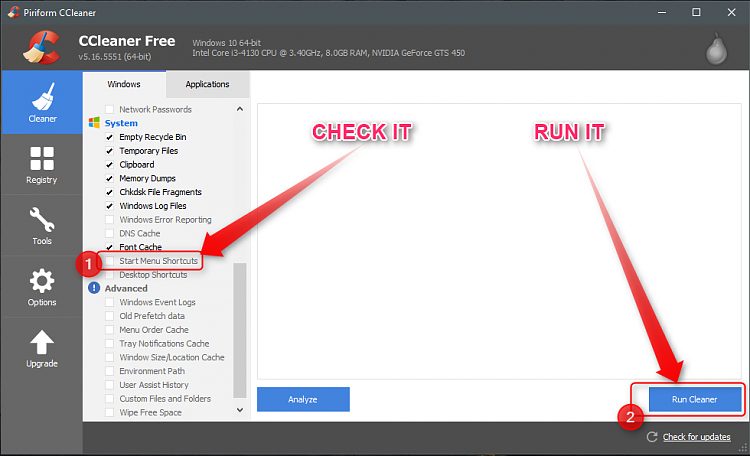Check Custom Files and Folders
This screenshot has height=456, width=750.
pos(110,399)
